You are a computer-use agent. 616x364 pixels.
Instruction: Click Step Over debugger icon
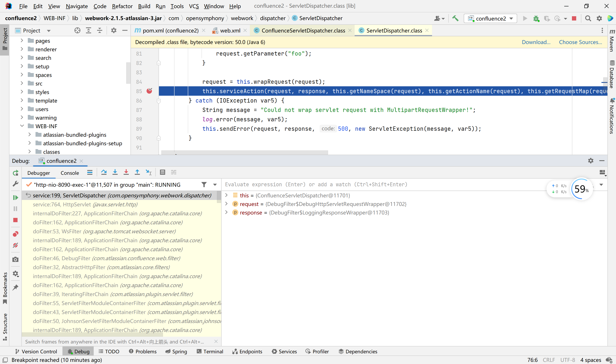tap(104, 172)
